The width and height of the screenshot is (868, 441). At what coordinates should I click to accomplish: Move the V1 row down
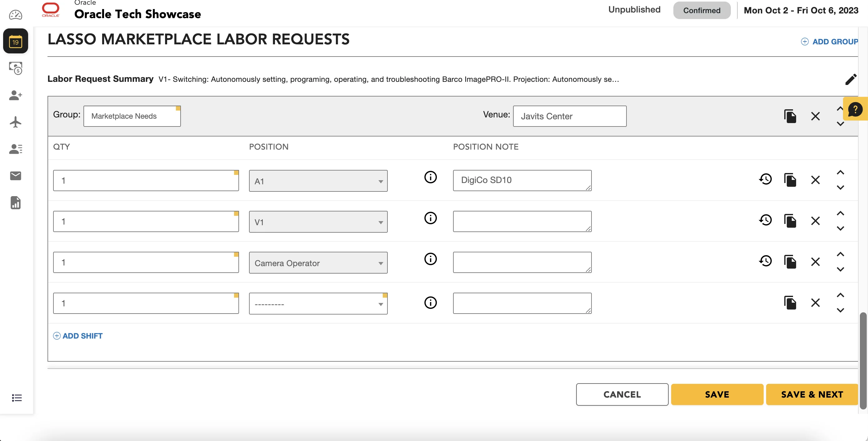tap(841, 229)
